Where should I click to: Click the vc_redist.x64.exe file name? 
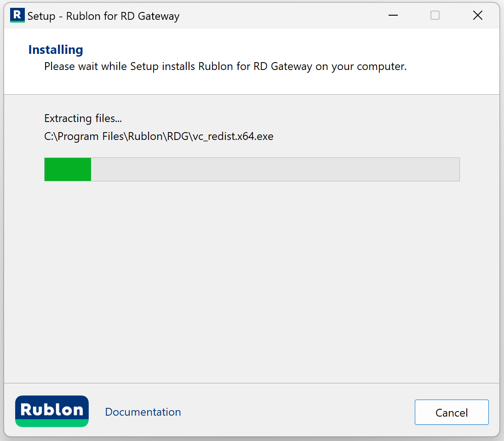click(x=232, y=136)
